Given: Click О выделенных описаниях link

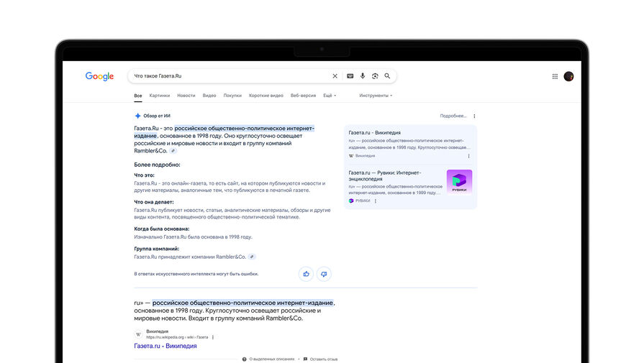Looking at the screenshot, I should coord(271,359).
